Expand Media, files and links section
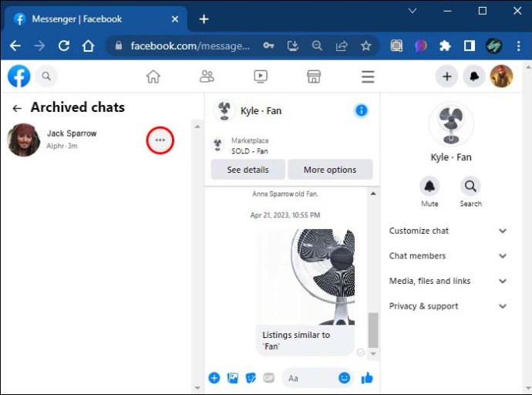Screen dimensions: 532x395 tap(449, 281)
